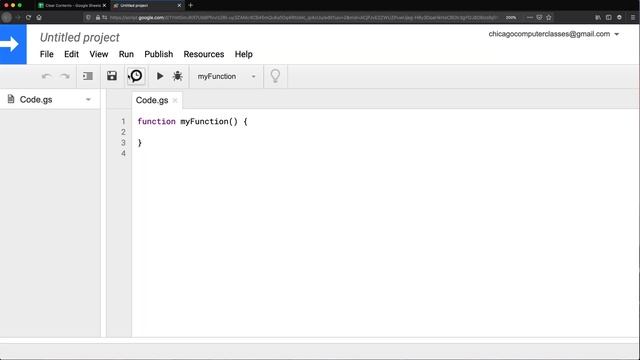Click the light bulb hint icon
The image size is (640, 360).
pos(275,76)
